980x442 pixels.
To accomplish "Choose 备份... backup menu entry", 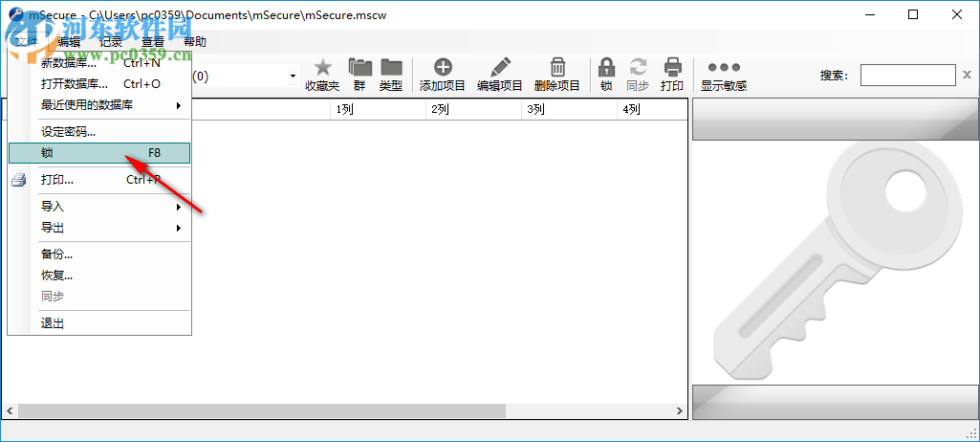I will click(99, 254).
